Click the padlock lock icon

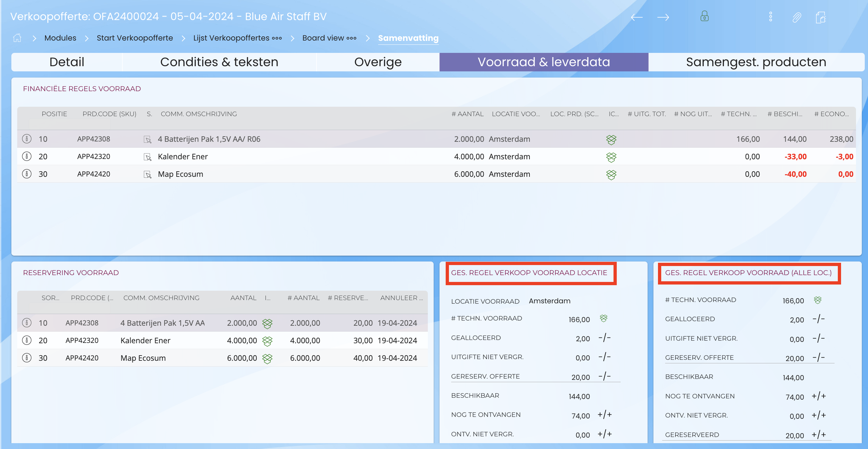[704, 16]
